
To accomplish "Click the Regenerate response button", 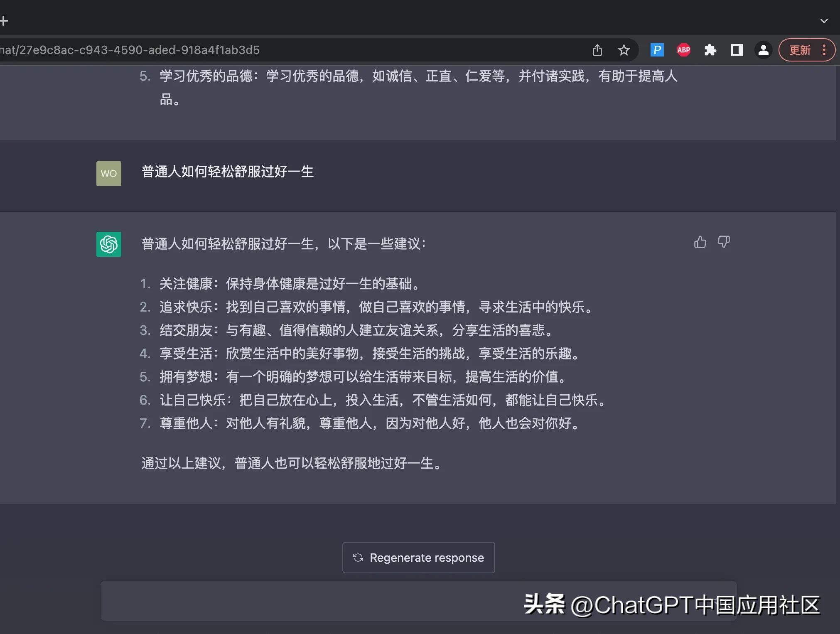I will 418,558.
